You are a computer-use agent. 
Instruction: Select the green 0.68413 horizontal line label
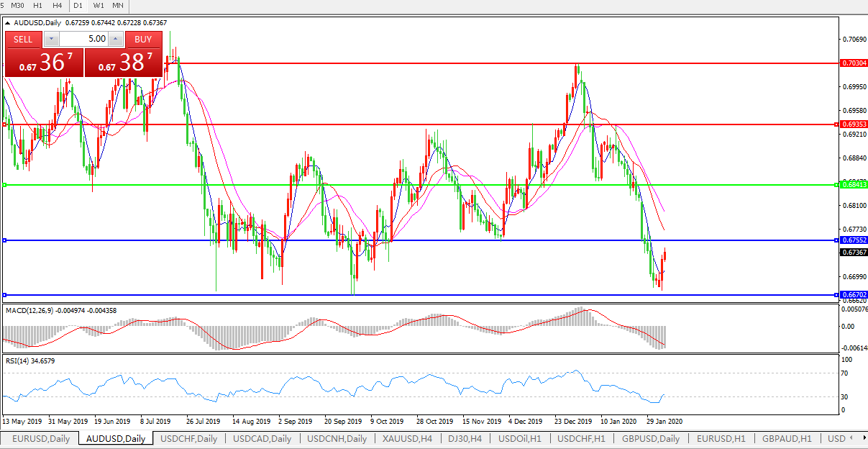[854, 185]
